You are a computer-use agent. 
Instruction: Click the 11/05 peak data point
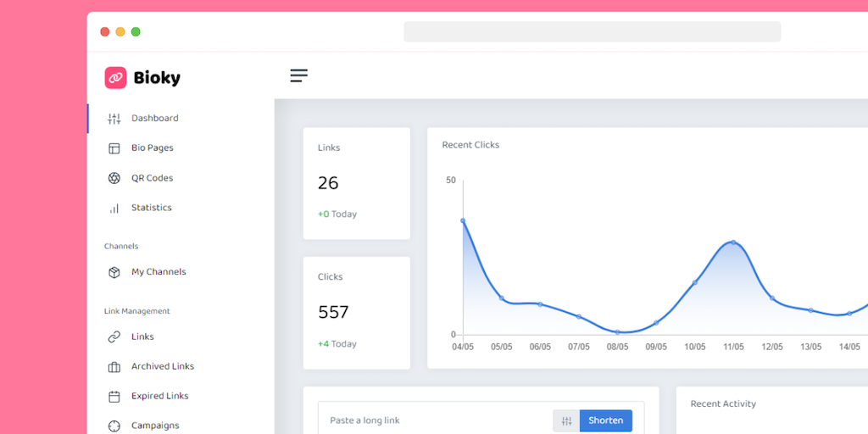point(733,242)
